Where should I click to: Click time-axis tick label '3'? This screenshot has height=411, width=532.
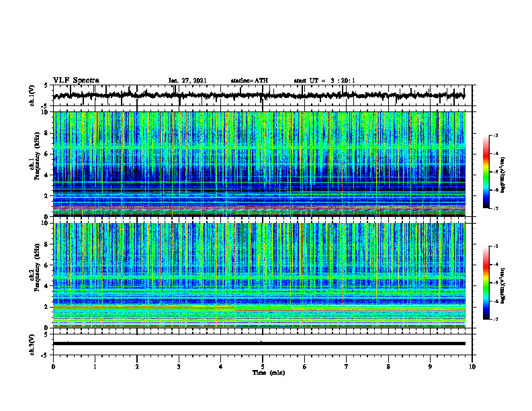click(179, 367)
